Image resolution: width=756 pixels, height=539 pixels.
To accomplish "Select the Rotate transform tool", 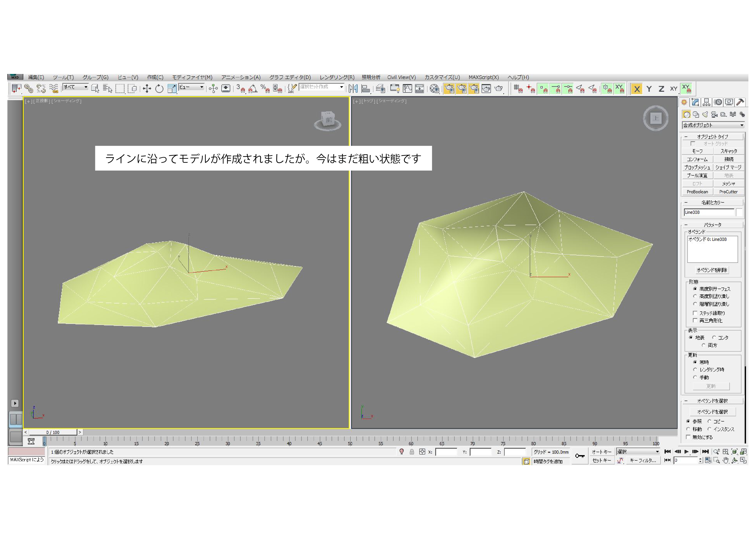I will pyautogui.click(x=159, y=89).
